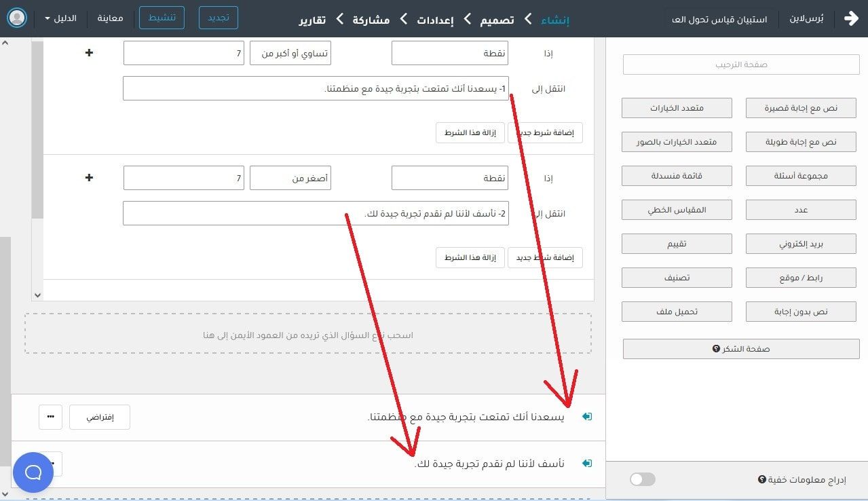Add a المقياس الخطي question
868x501 pixels.
pyautogui.click(x=677, y=210)
